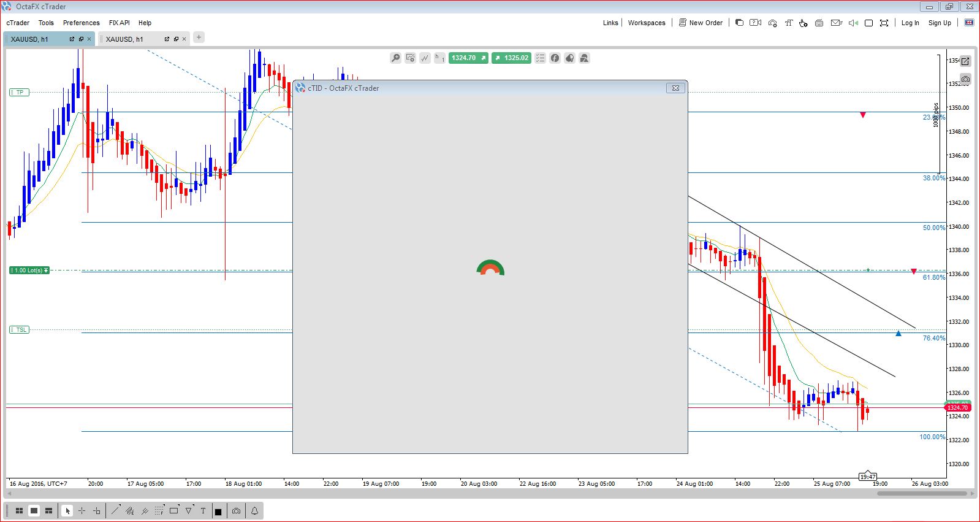Open price alerts bell icon
Screen dimensions: 980x522
pyautogui.click(x=254, y=510)
